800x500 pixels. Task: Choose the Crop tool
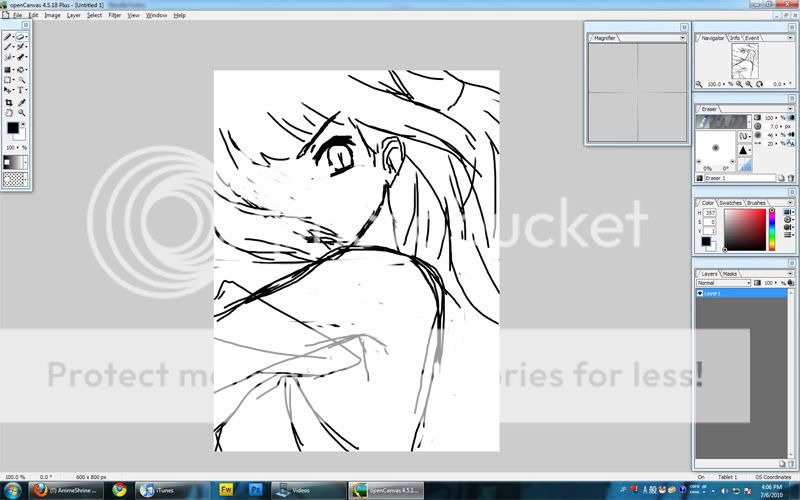(x=9, y=102)
